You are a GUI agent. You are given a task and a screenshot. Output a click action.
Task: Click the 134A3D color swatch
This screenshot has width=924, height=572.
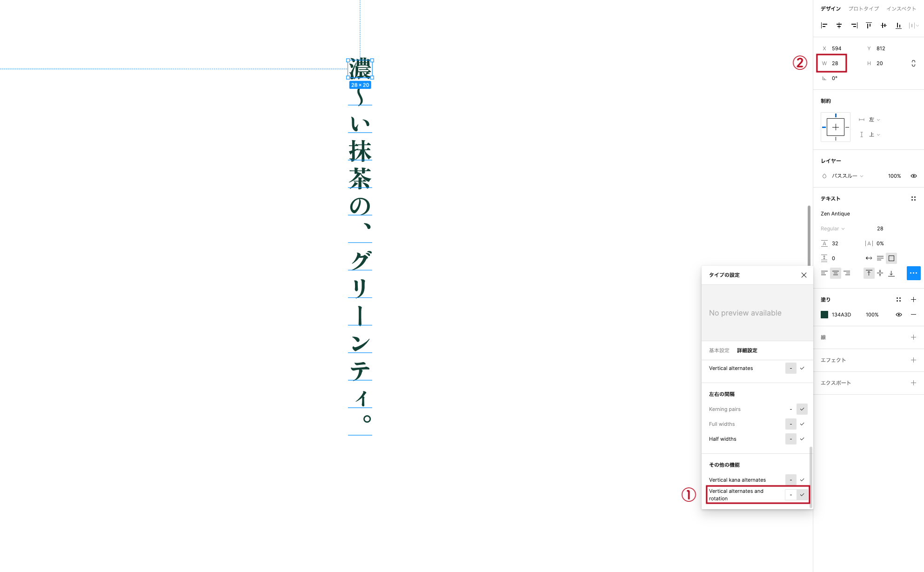point(824,315)
